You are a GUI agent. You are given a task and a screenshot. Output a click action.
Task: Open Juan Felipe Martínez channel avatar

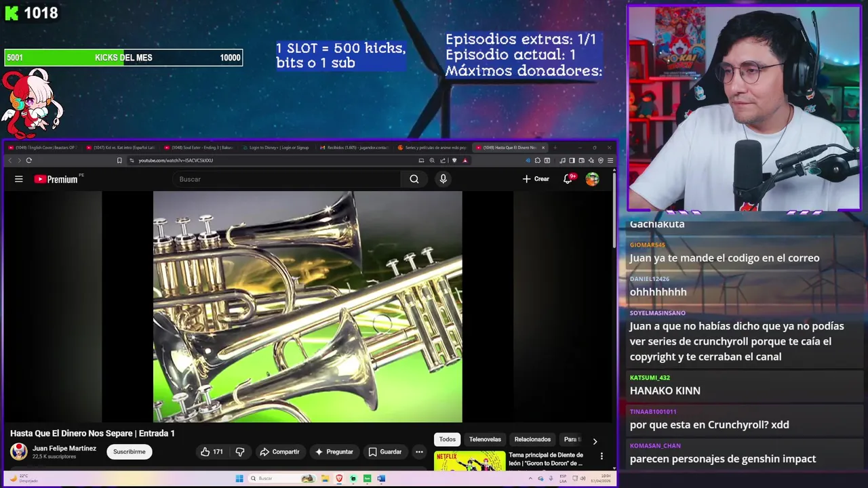pos(19,451)
